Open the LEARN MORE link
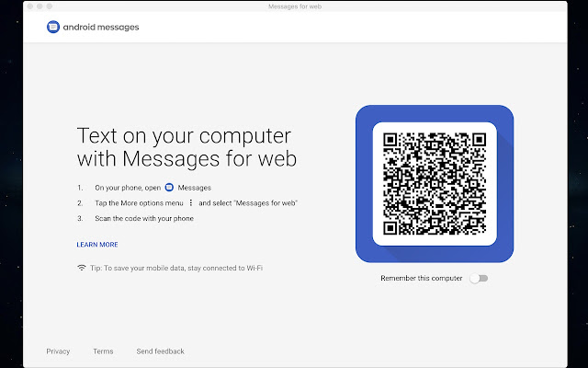The height and width of the screenshot is (368, 588). pos(97,245)
